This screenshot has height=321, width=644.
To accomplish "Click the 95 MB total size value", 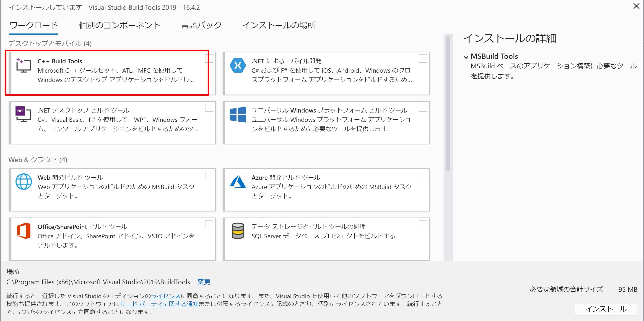I will (628, 290).
